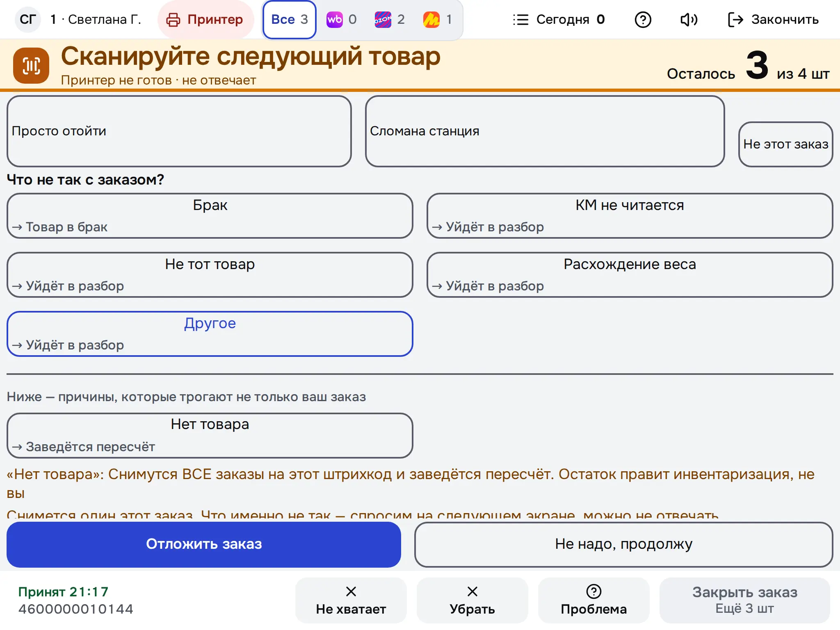Click the Светлана Г. user name
Image resolution: width=840 pixels, height=630 pixels.
(x=104, y=19)
